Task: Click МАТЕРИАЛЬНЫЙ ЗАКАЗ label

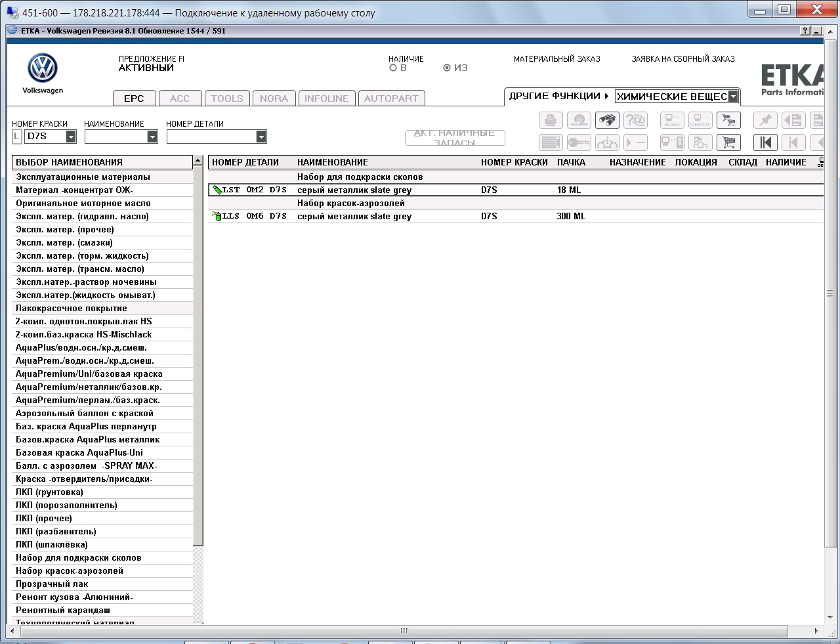Action: (x=557, y=59)
